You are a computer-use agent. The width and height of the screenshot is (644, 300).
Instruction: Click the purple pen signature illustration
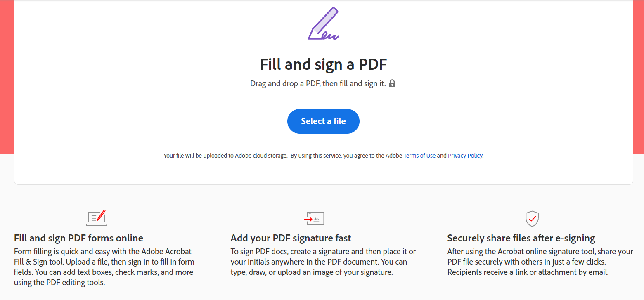(x=323, y=23)
